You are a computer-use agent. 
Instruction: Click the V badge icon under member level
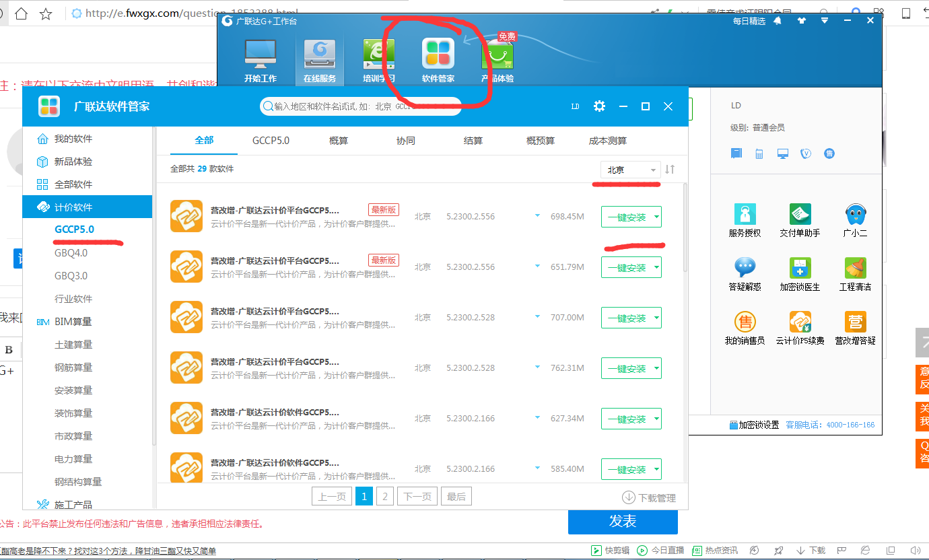(x=806, y=153)
